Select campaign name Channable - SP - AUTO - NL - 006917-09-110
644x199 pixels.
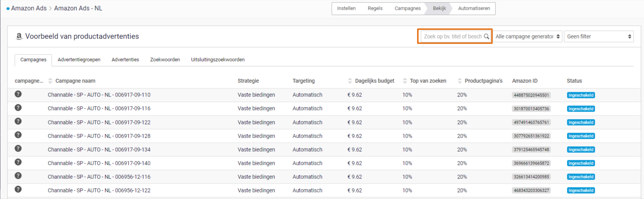pos(99,95)
